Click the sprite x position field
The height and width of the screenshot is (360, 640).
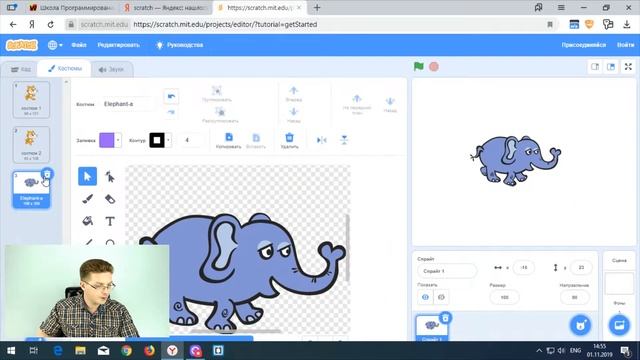tap(524, 268)
